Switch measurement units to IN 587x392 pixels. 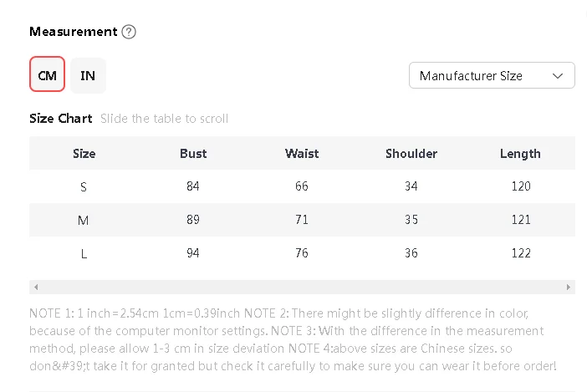pyautogui.click(x=88, y=75)
